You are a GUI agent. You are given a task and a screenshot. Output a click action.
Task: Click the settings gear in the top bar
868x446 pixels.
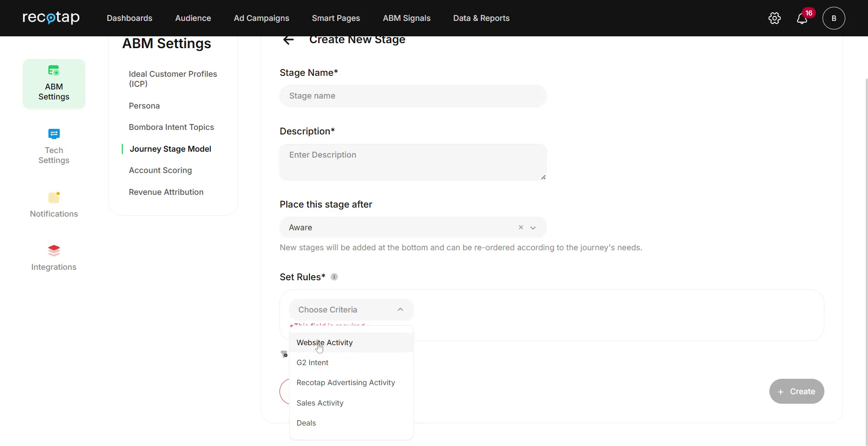774,18
